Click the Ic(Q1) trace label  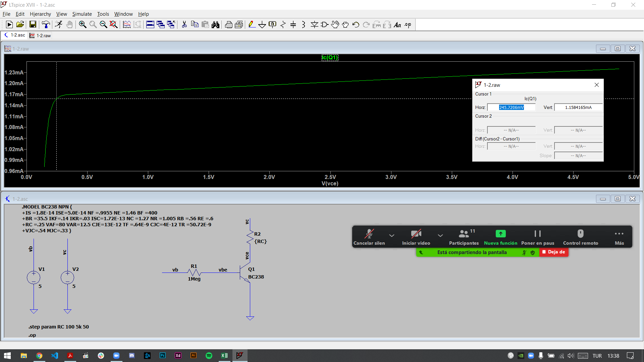coord(330,57)
